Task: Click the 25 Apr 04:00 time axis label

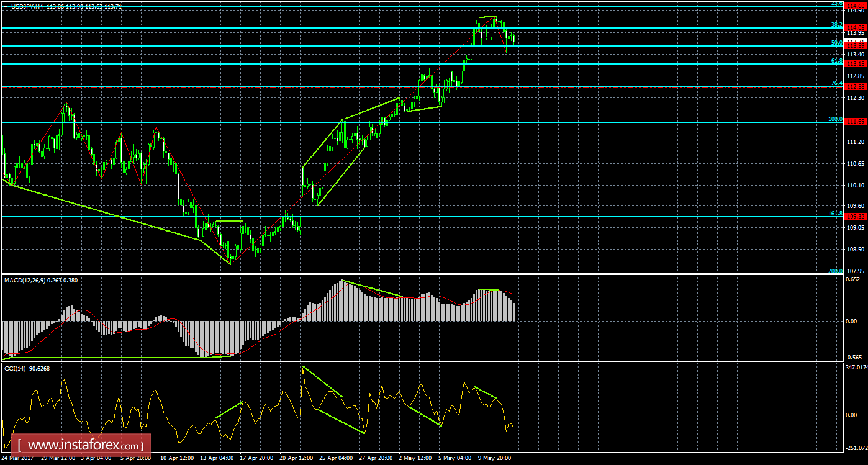Action: point(337,459)
